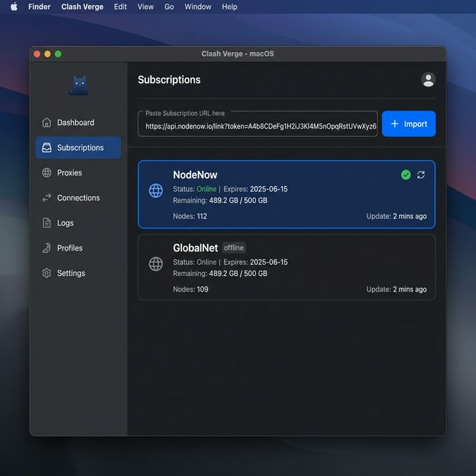
Task: Click the NodeNow globe icon
Action: [x=156, y=190]
